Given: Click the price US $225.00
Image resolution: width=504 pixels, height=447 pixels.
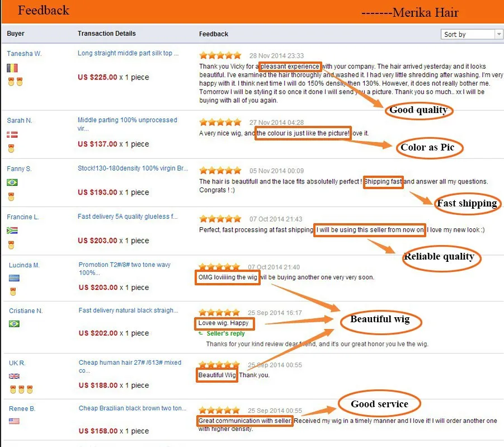Looking at the screenshot, I should pyautogui.click(x=97, y=77).
